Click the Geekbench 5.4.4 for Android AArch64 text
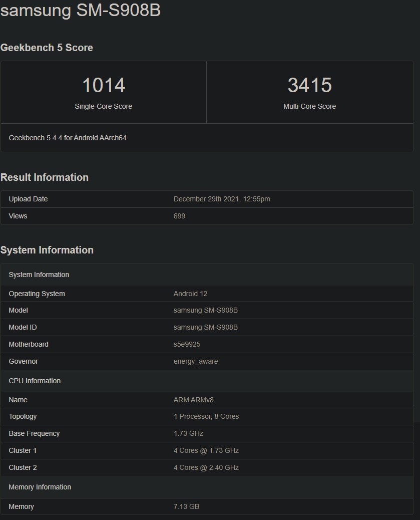The height and width of the screenshot is (520, 420). click(x=68, y=137)
